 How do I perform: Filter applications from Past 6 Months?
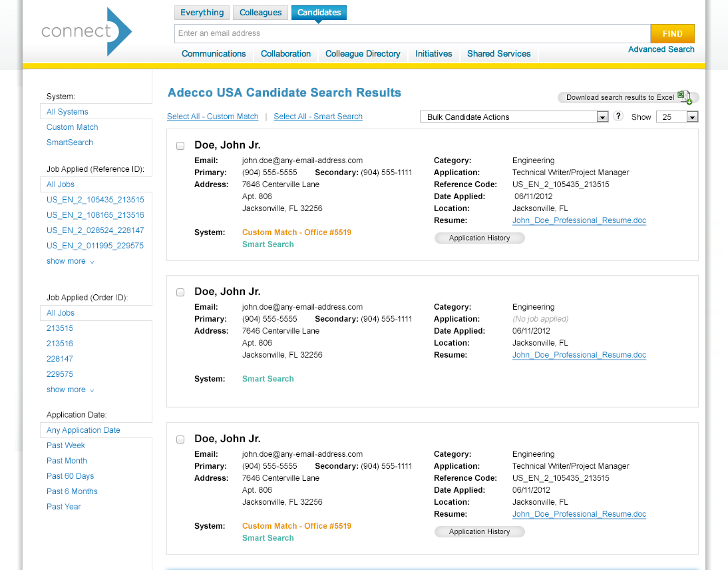tap(72, 491)
